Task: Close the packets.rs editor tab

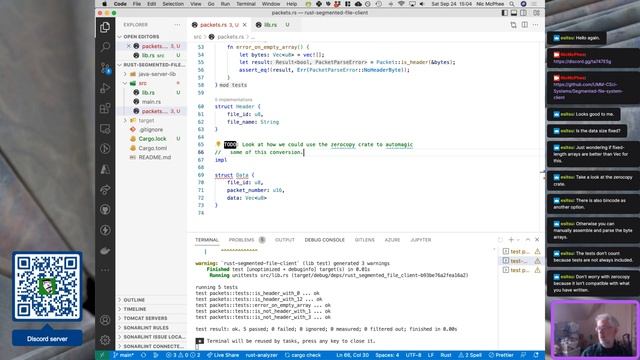Action: 244,25
